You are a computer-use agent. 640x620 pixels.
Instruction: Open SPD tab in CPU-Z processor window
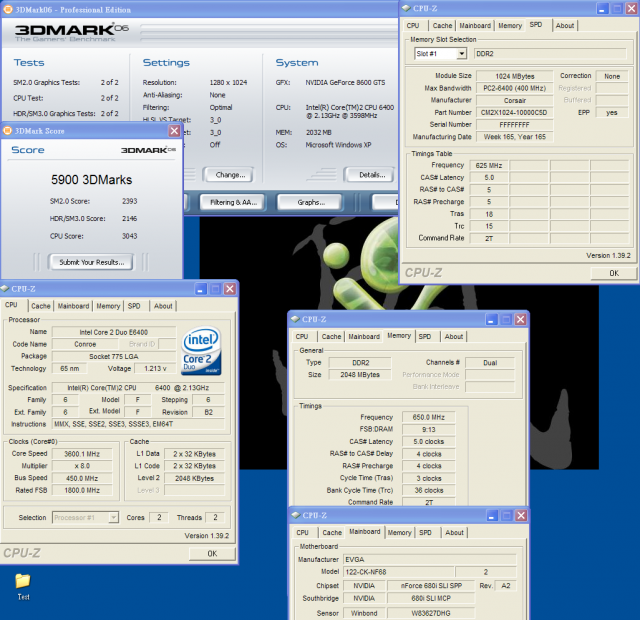click(134, 306)
